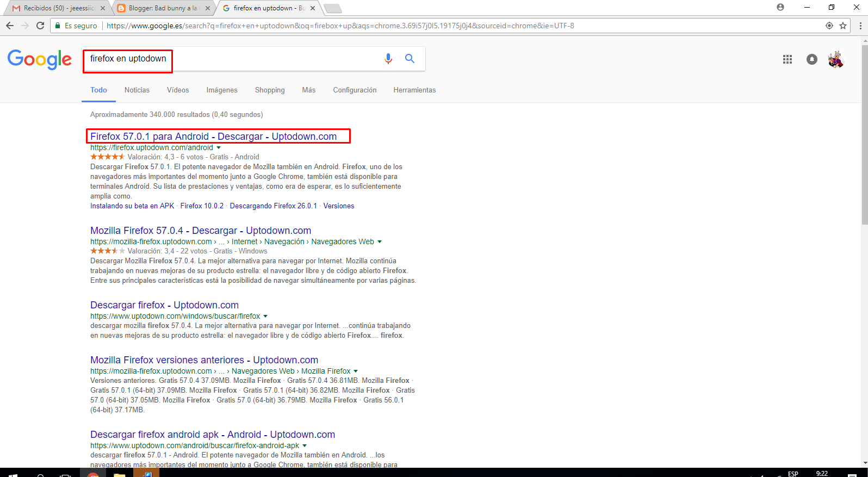Open Descargar firefox android apk result

coord(213,435)
